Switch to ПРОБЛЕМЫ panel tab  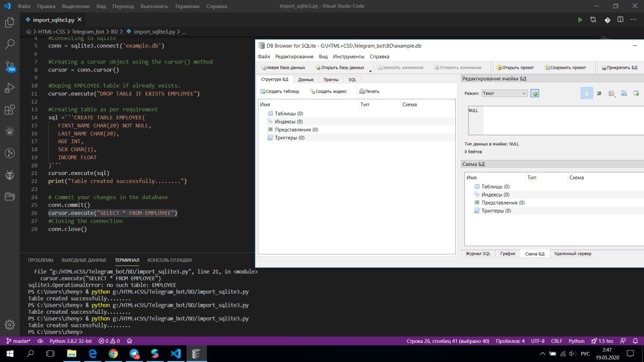click(x=41, y=260)
